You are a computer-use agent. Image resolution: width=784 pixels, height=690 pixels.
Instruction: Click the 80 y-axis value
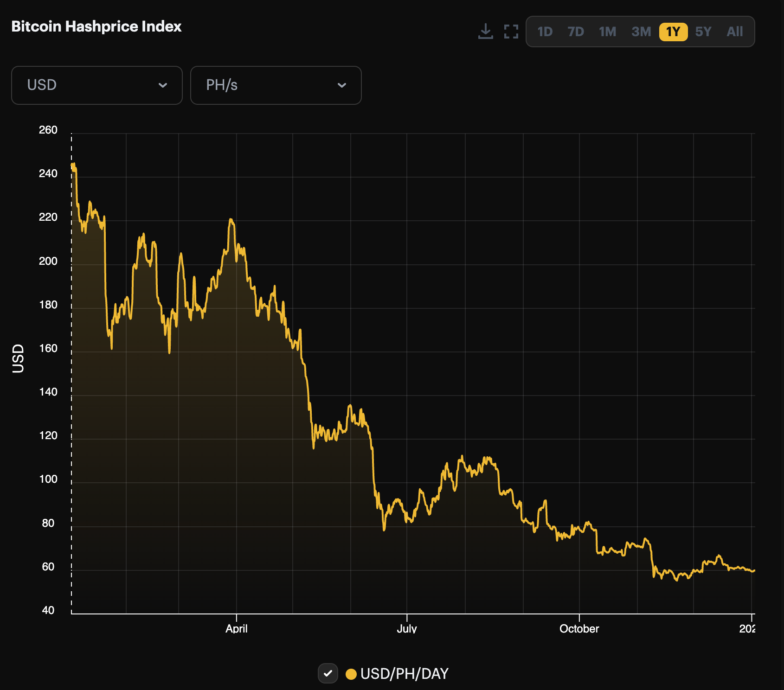(x=48, y=523)
